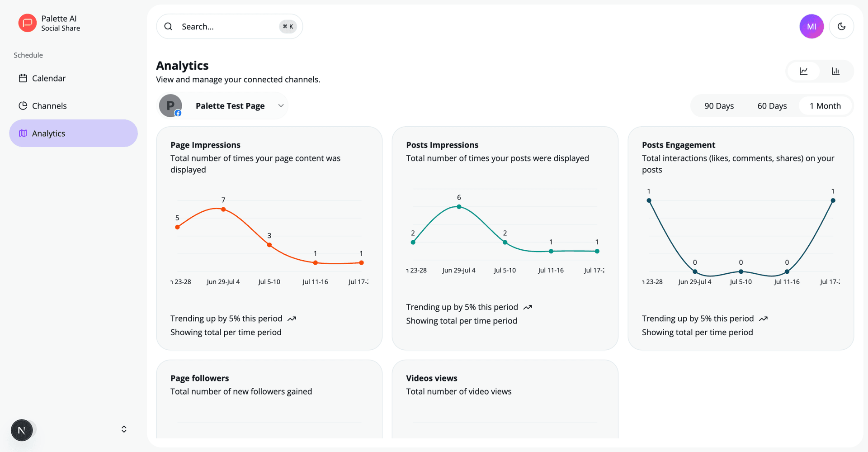Click the Palette AI logo icon
This screenshot has height=452, width=868.
click(x=27, y=23)
